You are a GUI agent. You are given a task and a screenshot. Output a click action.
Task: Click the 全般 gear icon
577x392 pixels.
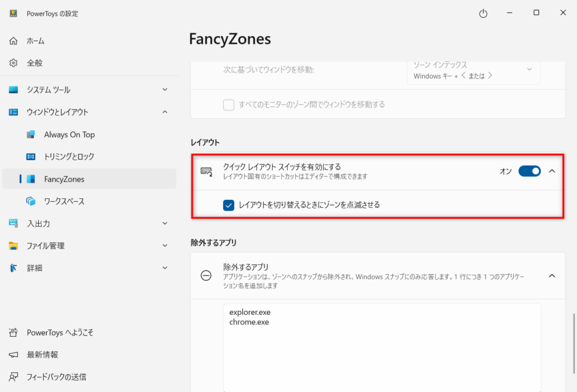(14, 63)
